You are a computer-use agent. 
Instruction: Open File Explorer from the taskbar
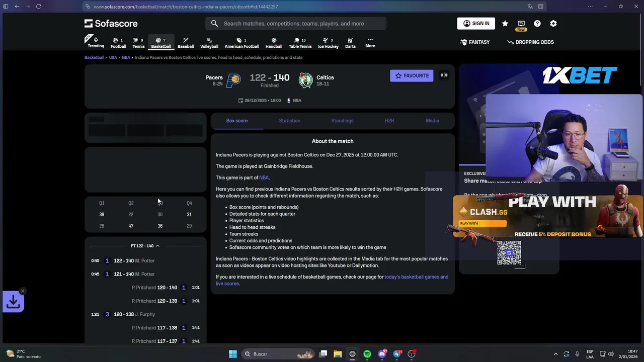point(338,354)
